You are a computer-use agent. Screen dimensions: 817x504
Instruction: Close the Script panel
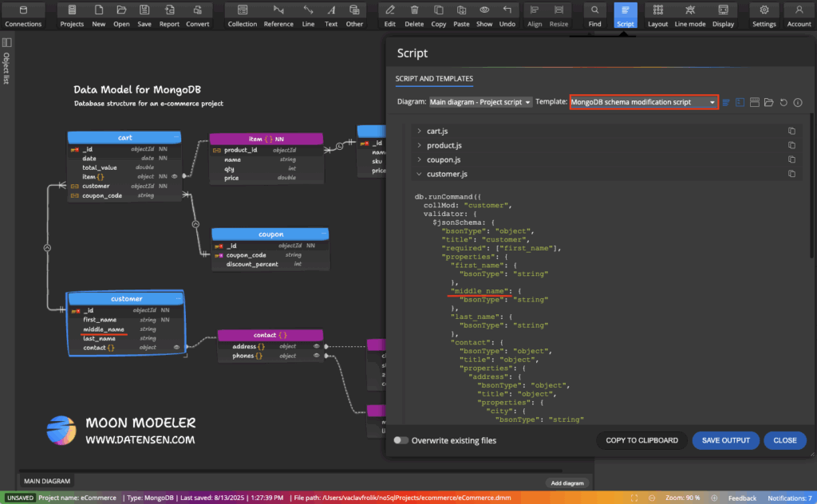pos(785,440)
